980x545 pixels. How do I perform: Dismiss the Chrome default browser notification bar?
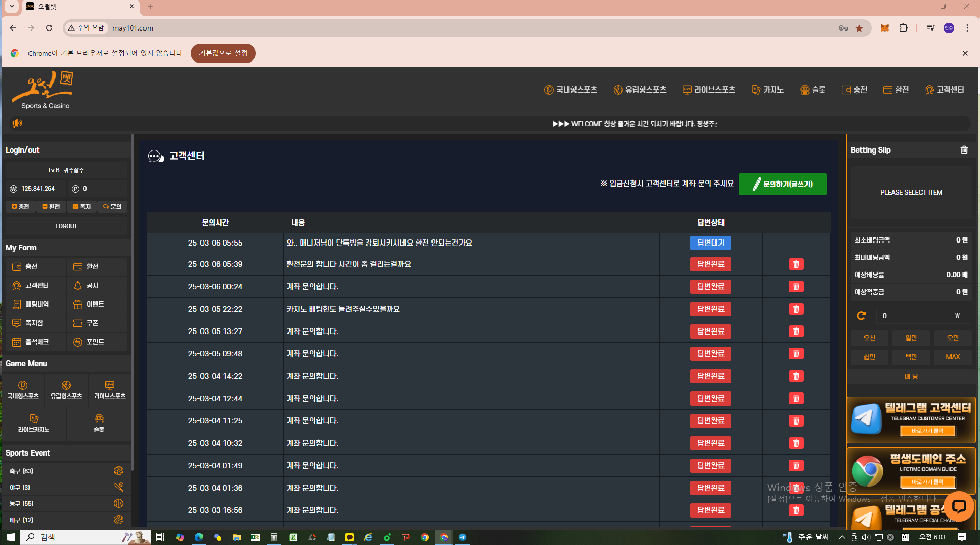tap(965, 53)
